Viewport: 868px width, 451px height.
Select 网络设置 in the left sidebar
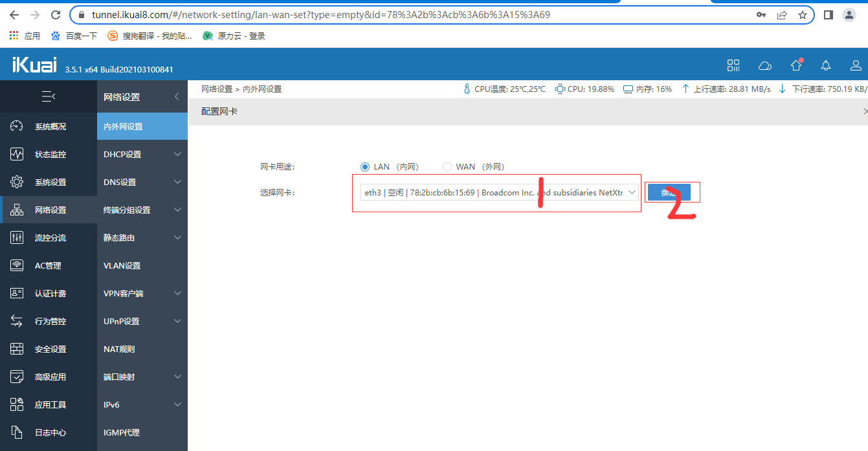[49, 210]
